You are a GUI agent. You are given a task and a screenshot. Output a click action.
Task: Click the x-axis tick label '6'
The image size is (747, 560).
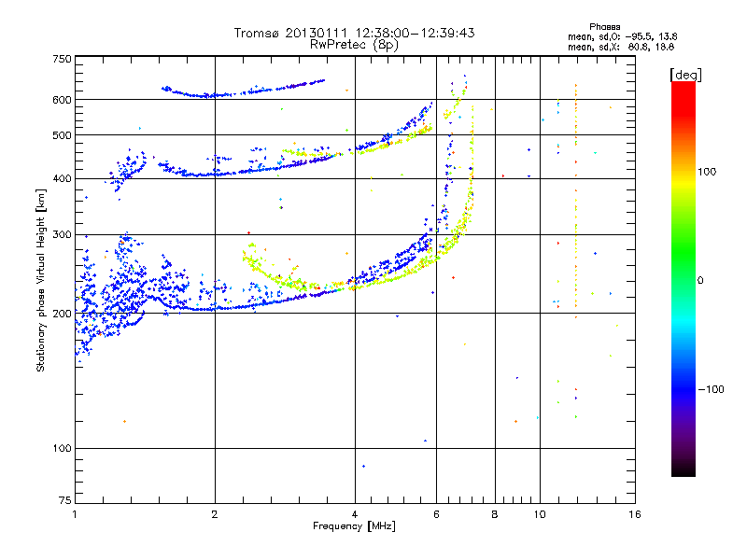click(436, 514)
